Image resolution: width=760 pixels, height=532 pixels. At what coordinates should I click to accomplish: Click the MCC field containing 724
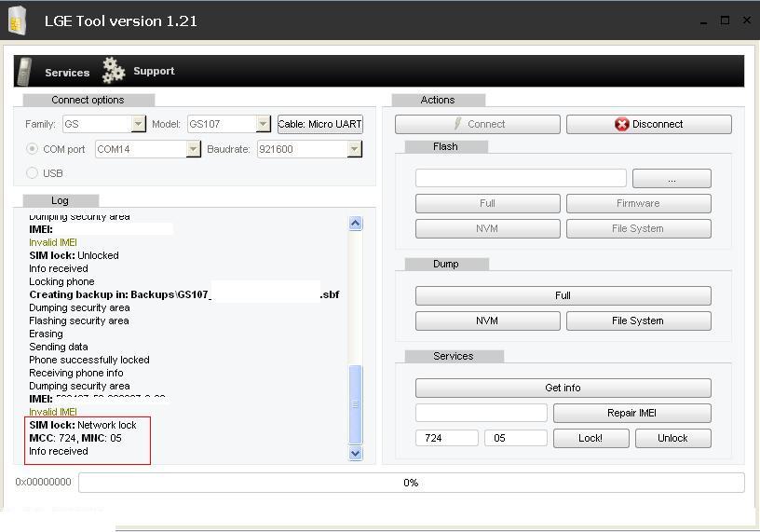(x=447, y=438)
